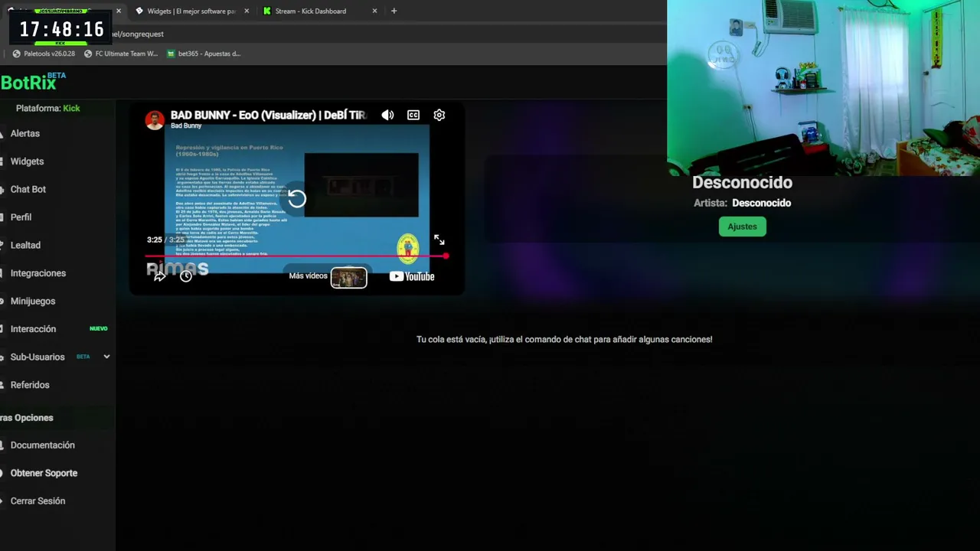Go to Widgets in the sidebar

click(x=27, y=161)
